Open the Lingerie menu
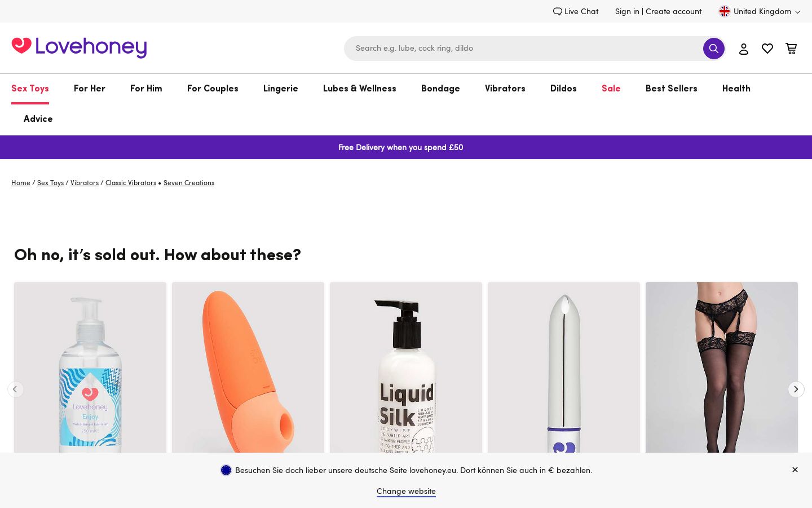 point(281,89)
